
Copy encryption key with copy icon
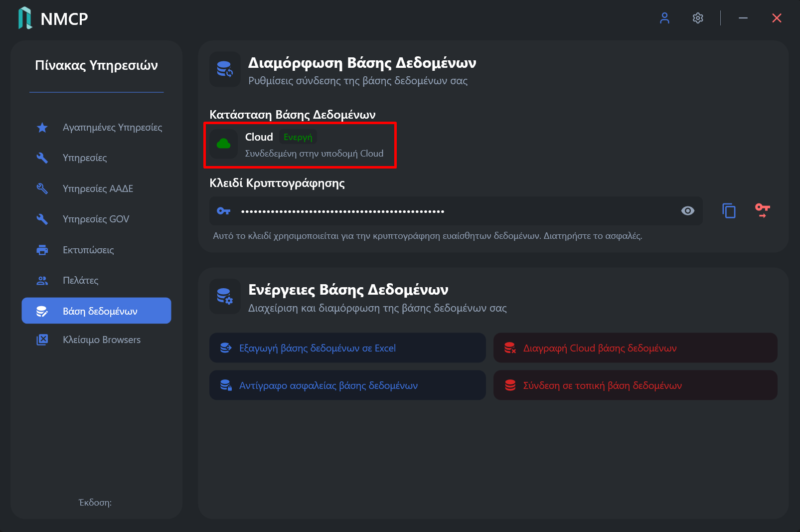click(729, 211)
